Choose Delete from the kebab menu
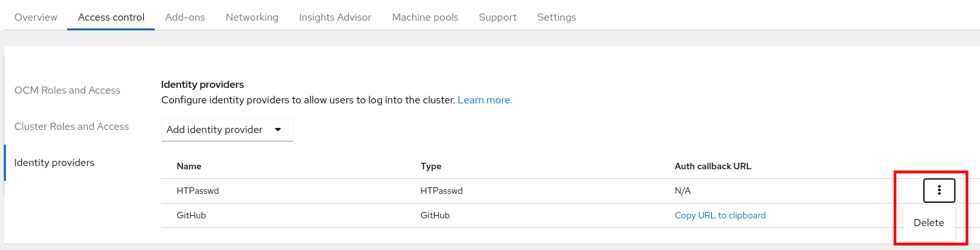 [928, 223]
